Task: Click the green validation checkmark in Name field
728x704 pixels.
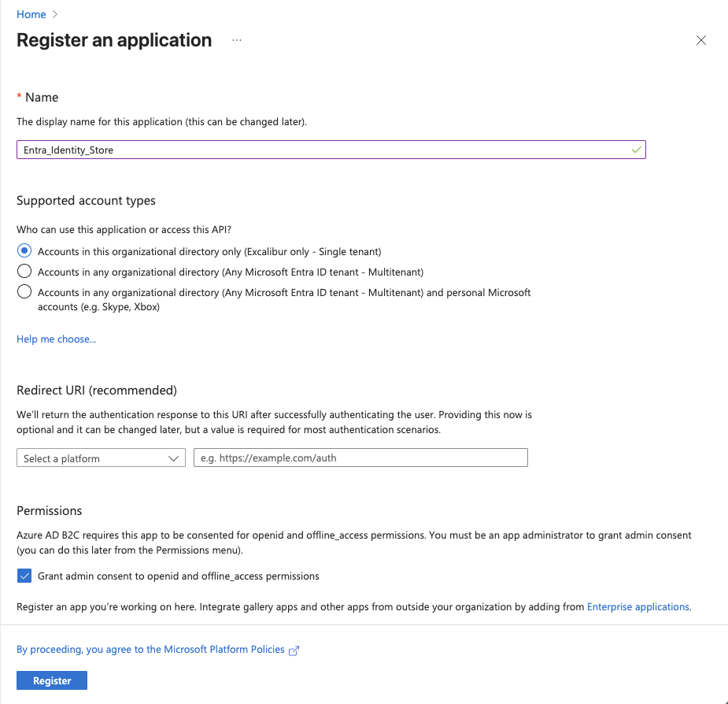Action: tap(636, 150)
